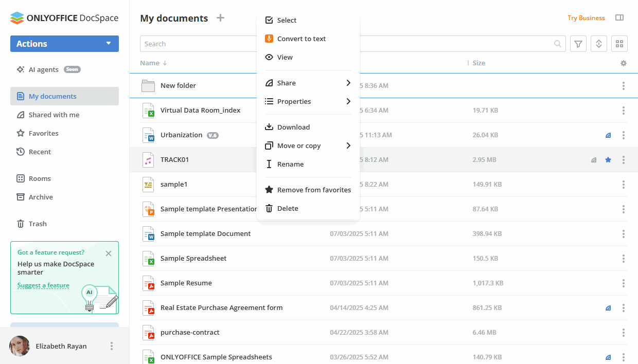638x364 pixels.
Task: Click the Suggest a feature link
Action: click(43, 286)
